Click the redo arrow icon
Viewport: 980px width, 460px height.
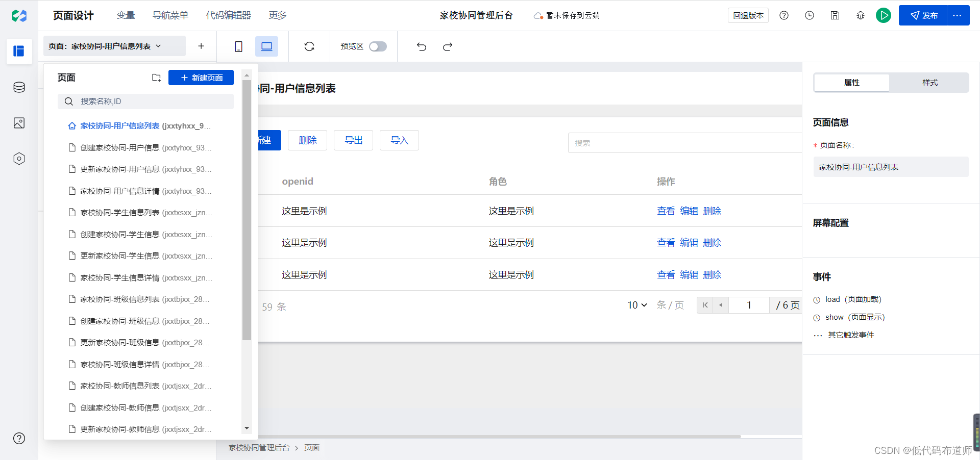pos(448,46)
